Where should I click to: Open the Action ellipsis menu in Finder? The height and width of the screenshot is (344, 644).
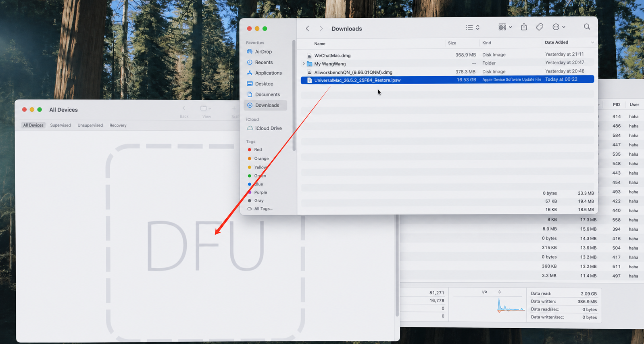pos(559,27)
